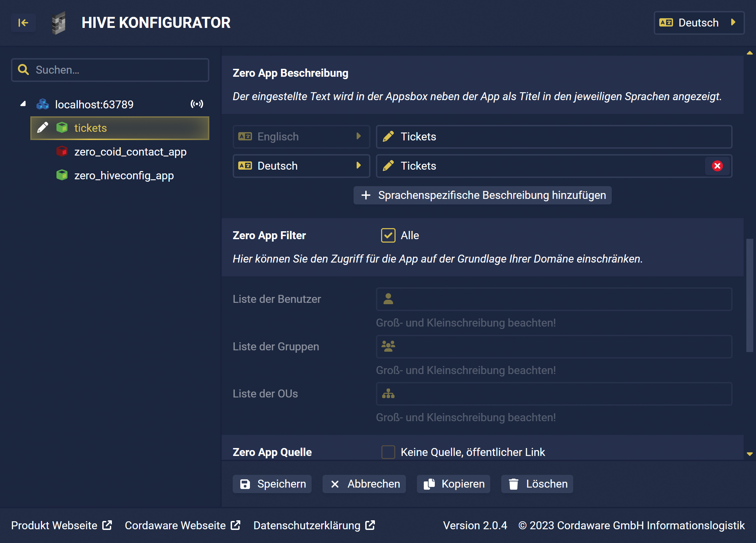Image resolution: width=756 pixels, height=543 pixels.
Task: Uncheck the Alle filter checkbox
Action: [x=388, y=235]
